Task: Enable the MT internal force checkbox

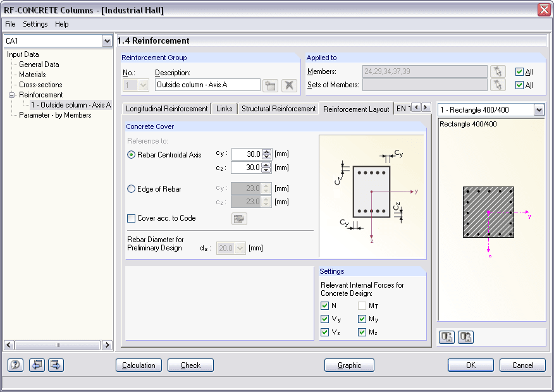Action: [x=362, y=305]
